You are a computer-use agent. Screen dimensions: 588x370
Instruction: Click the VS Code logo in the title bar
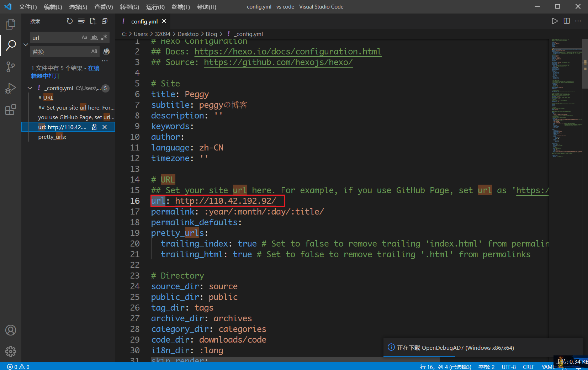coord(8,7)
